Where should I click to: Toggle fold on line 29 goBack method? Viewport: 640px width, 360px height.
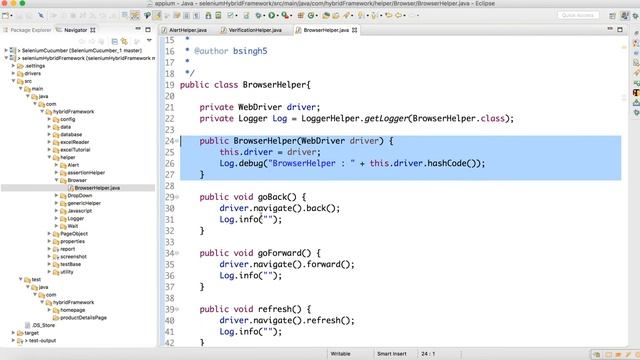(177, 197)
